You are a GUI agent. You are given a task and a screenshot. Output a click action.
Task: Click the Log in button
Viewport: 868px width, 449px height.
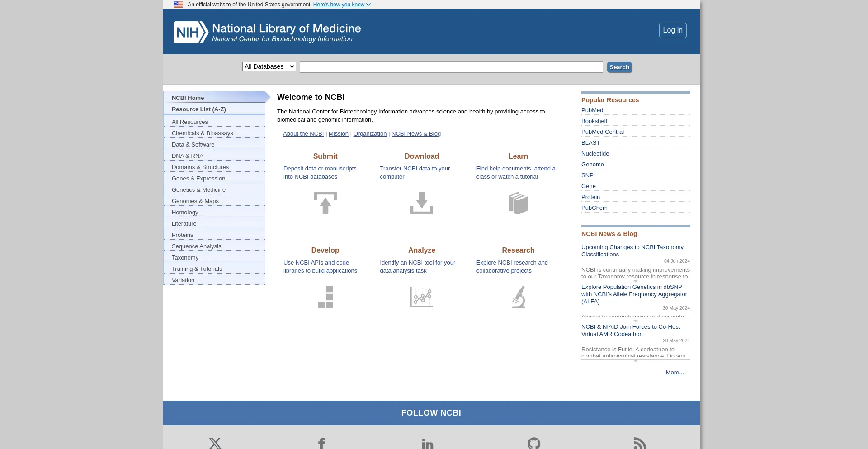pos(673,30)
